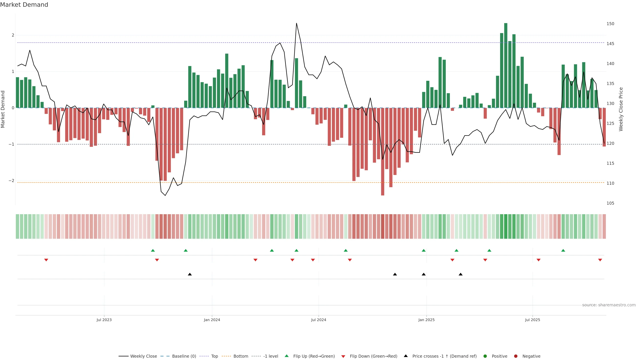Screen dimensions: 644x362
Task: Click last red flip-down marker at far right
Action: click(x=600, y=260)
